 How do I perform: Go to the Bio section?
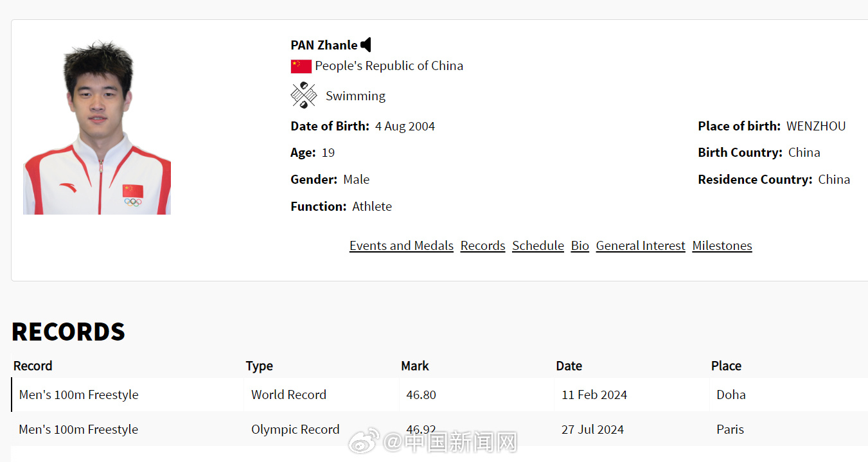click(x=580, y=245)
